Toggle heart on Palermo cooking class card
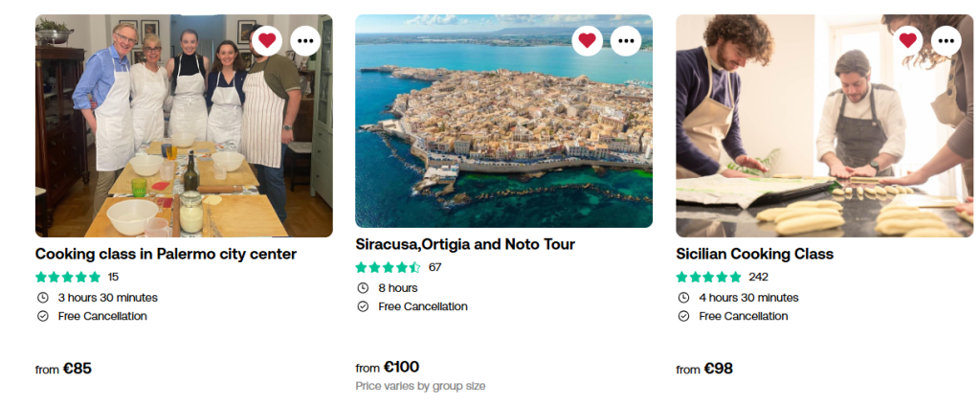980x405 pixels. tap(267, 40)
